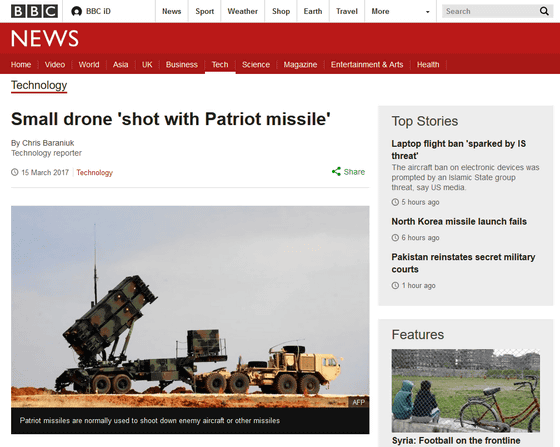The width and height of the screenshot is (560, 447).
Task: Click the 'Top Stories' heading
Action: coord(425,121)
